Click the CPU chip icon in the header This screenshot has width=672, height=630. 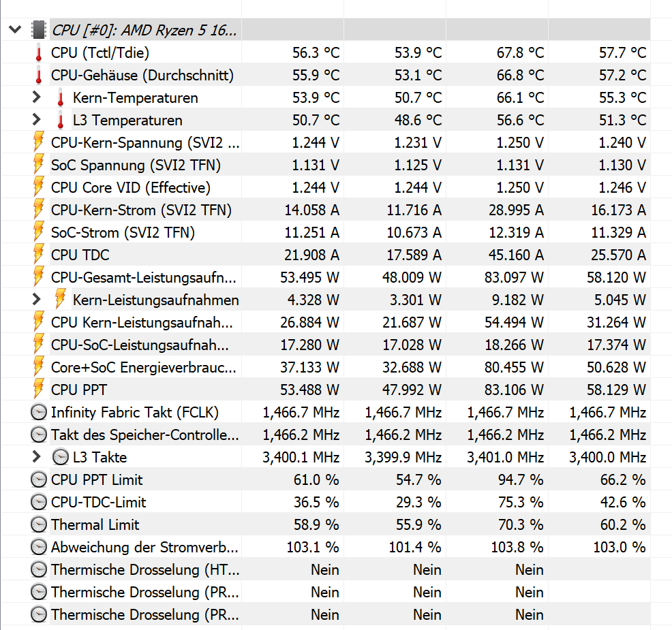(x=39, y=29)
